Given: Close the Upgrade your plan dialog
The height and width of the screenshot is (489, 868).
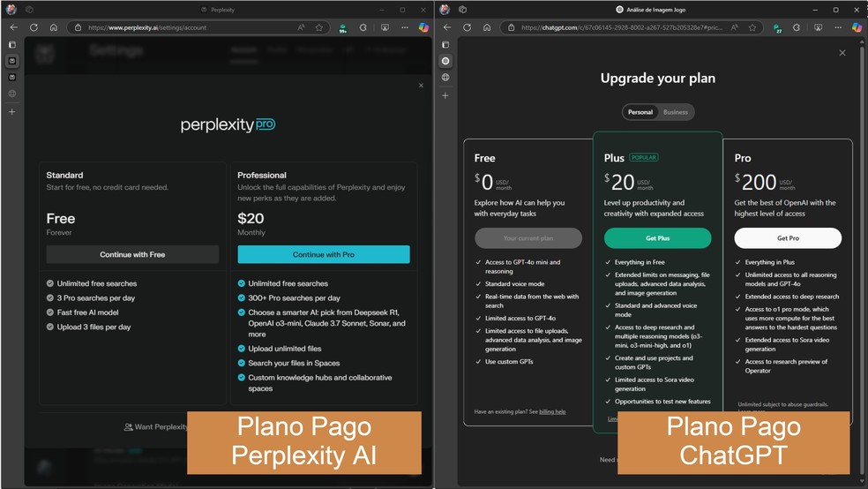Looking at the screenshot, I should click(842, 53).
